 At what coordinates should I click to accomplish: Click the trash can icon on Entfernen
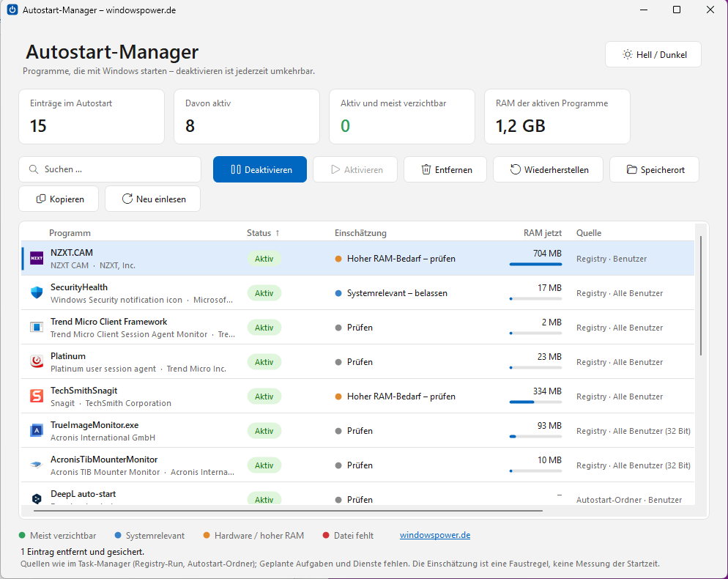click(426, 169)
